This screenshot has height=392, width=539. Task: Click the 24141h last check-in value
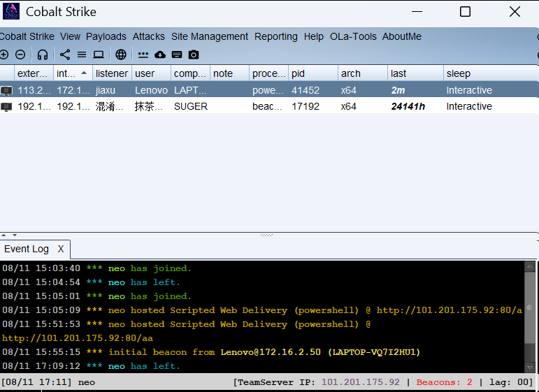coord(408,106)
